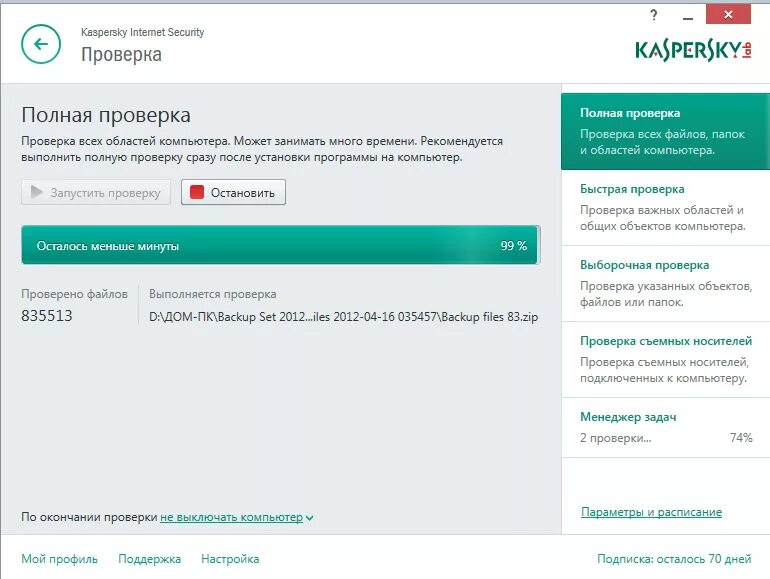This screenshot has height=579, width=770.
Task: Click the Запустить проверку button
Action: pos(96,192)
